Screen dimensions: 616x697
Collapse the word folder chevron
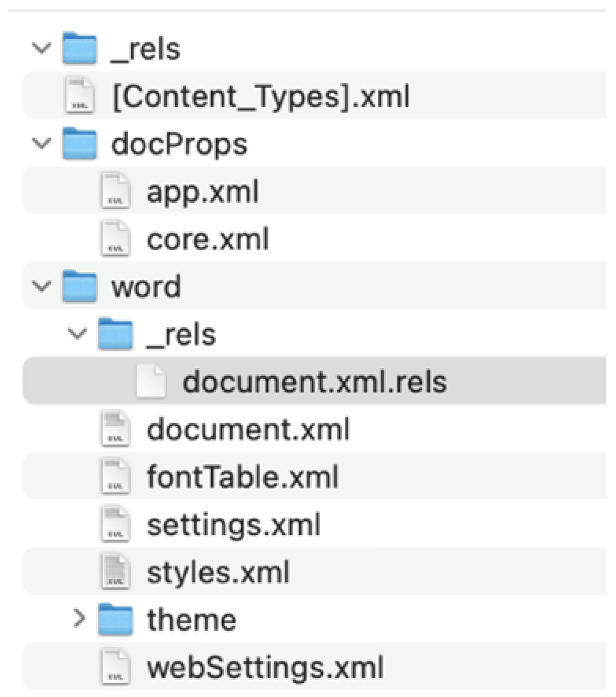(42, 286)
